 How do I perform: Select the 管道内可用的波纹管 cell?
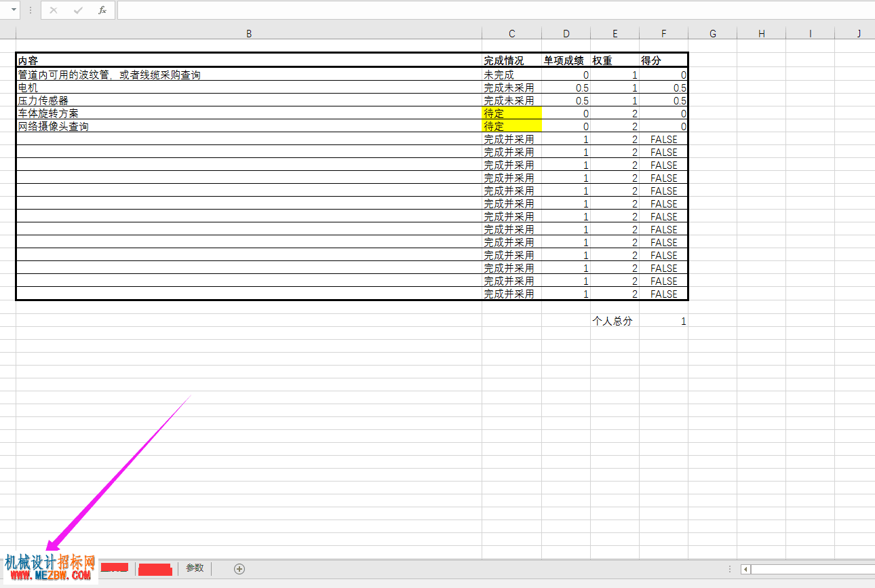click(x=249, y=75)
